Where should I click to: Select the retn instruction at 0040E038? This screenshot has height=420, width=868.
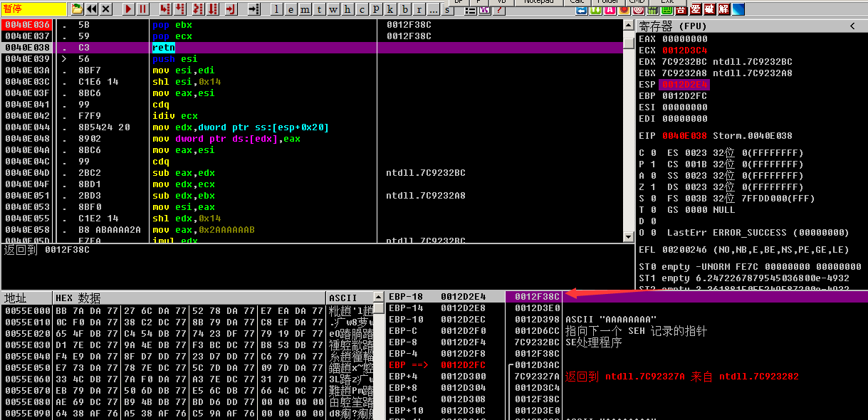[x=163, y=48]
